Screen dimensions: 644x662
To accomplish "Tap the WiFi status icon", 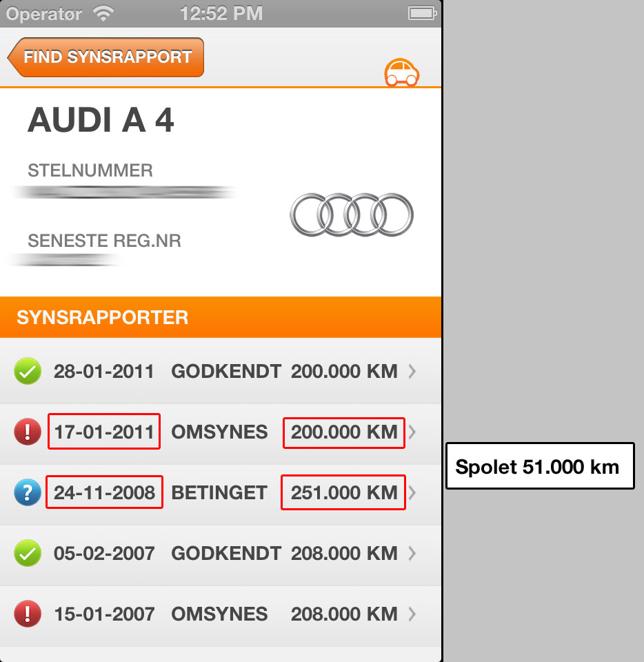I will pyautogui.click(x=103, y=14).
